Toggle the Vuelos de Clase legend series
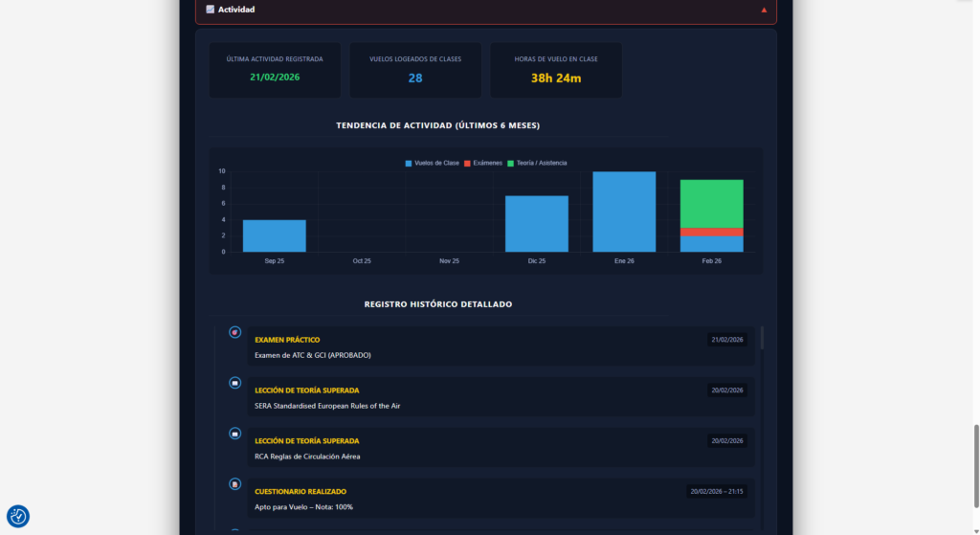The height and width of the screenshot is (535, 980). pyautogui.click(x=432, y=164)
